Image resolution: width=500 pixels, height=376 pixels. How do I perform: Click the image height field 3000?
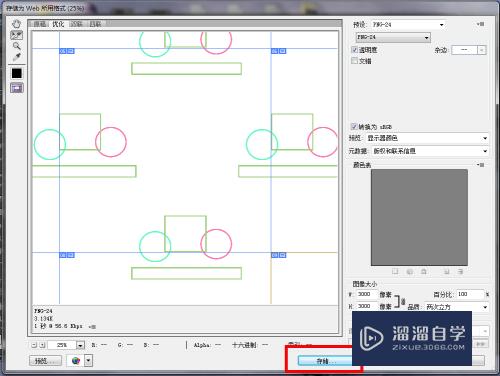367,306
